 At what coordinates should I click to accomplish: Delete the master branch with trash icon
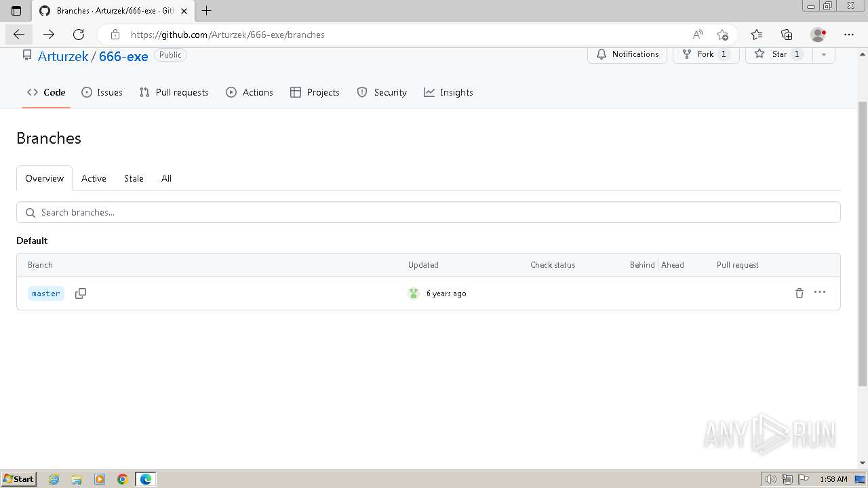point(799,293)
